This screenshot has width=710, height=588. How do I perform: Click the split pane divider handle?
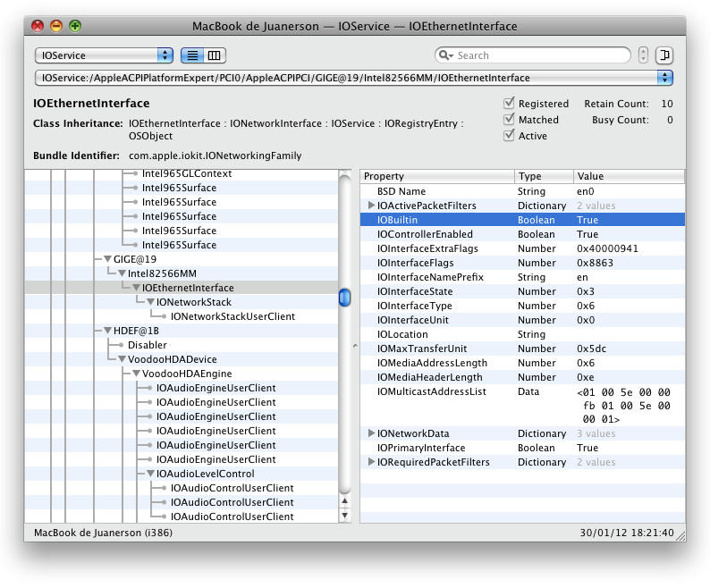click(x=355, y=347)
